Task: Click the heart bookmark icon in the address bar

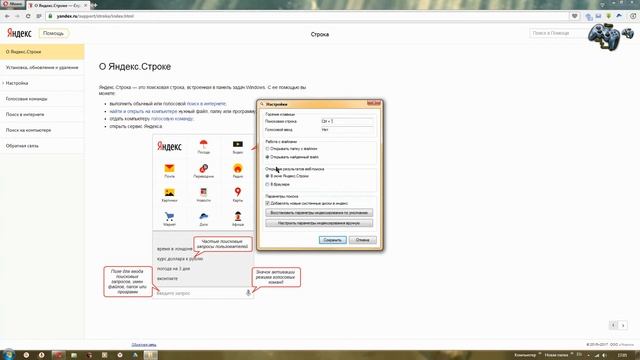Action: coord(575,16)
